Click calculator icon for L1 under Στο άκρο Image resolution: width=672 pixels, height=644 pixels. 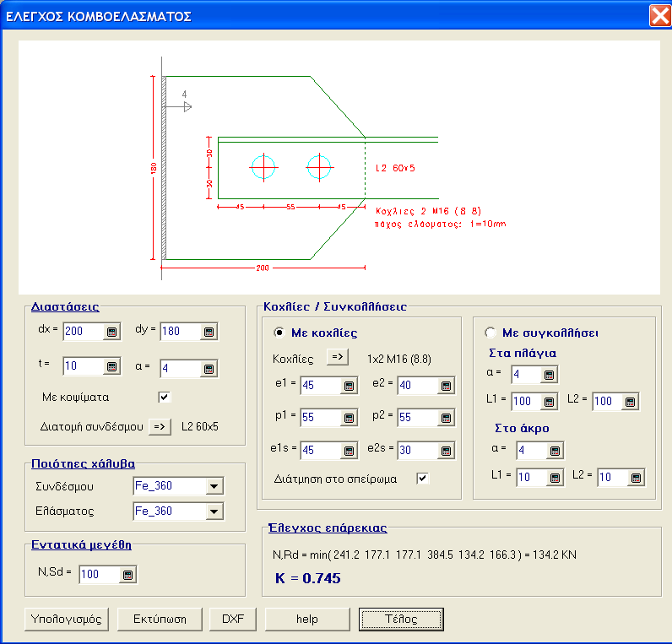tap(555, 478)
